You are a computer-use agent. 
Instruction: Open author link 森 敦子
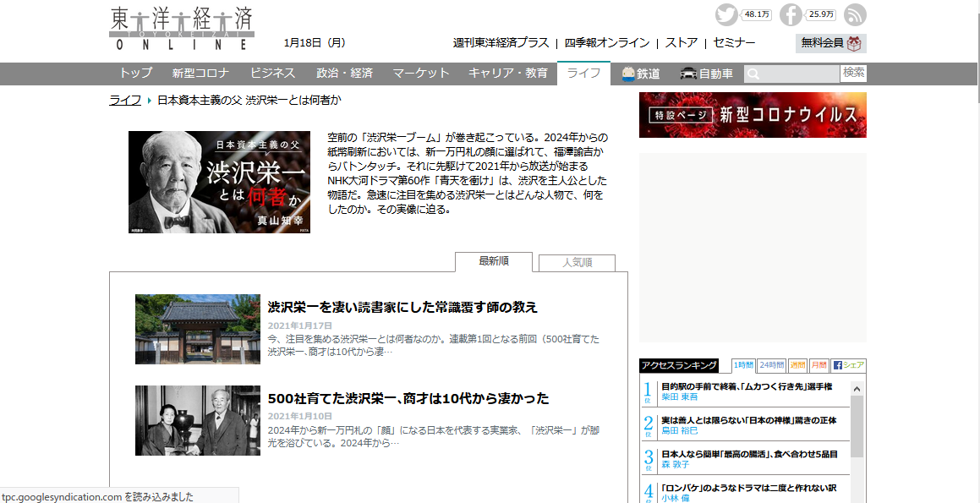(x=676, y=465)
